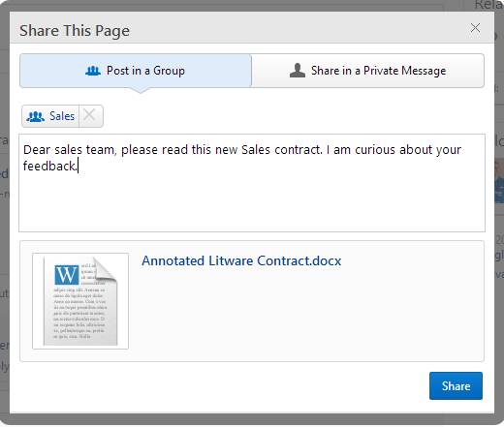Click the partially visible profile photo behind dialog
This screenshot has height=427, width=504.
click(499, 182)
